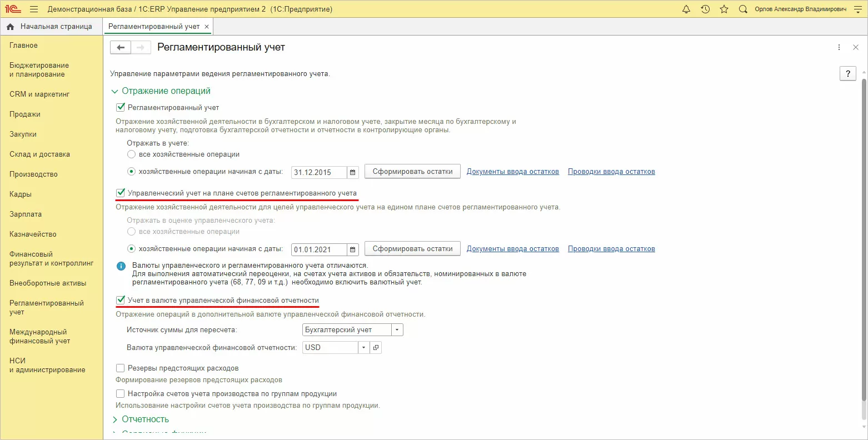Expand the Отчетность section

point(141,419)
